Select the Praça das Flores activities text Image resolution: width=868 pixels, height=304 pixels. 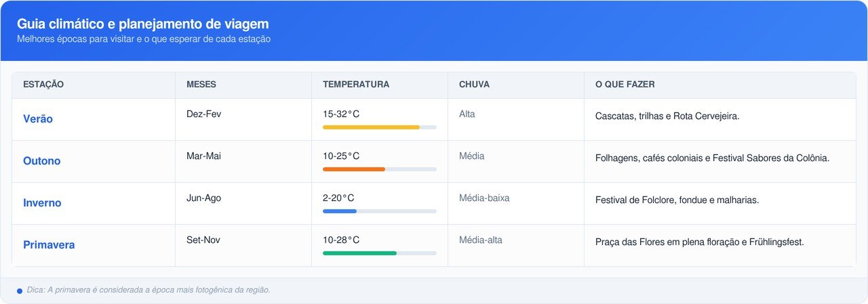[x=699, y=242]
